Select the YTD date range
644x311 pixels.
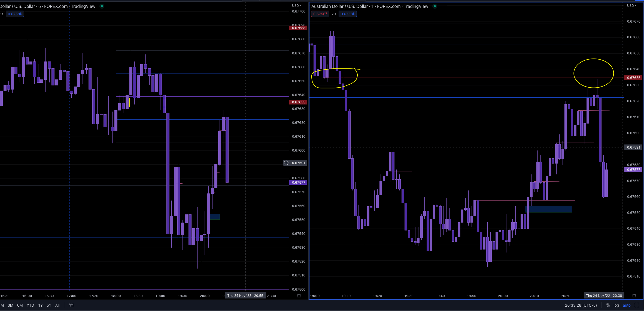(x=30, y=305)
